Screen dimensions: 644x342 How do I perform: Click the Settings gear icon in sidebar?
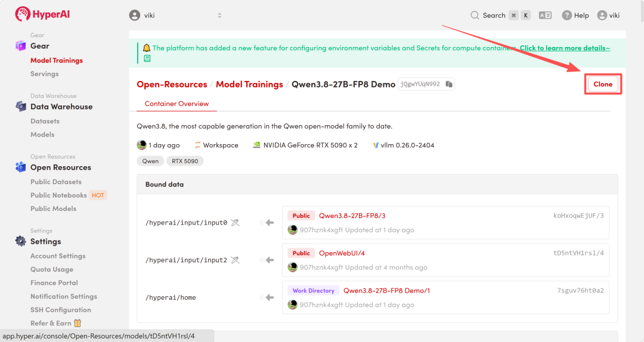pyautogui.click(x=20, y=241)
